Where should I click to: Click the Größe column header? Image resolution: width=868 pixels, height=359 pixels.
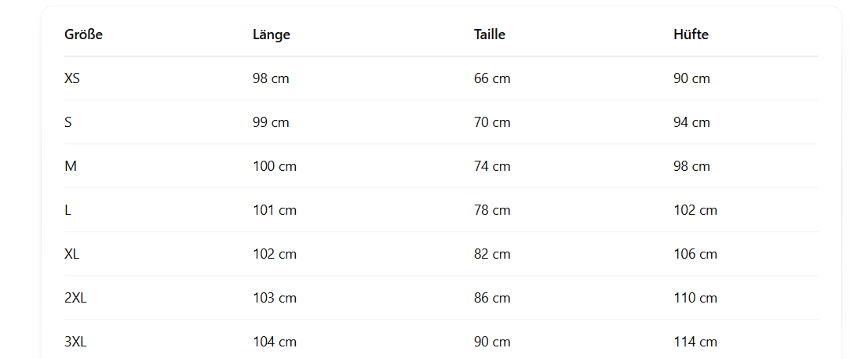[84, 34]
